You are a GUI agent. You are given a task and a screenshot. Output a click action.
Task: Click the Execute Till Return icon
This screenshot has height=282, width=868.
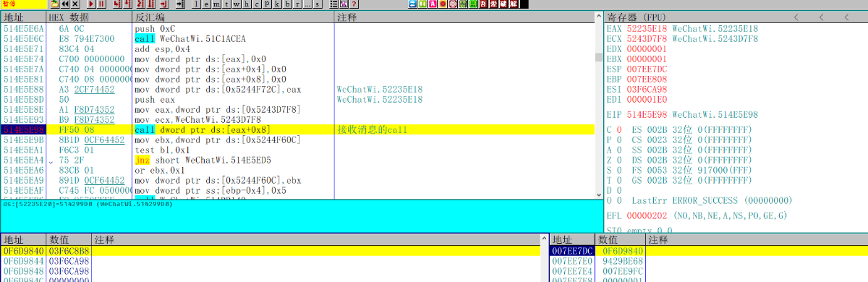point(163,4)
